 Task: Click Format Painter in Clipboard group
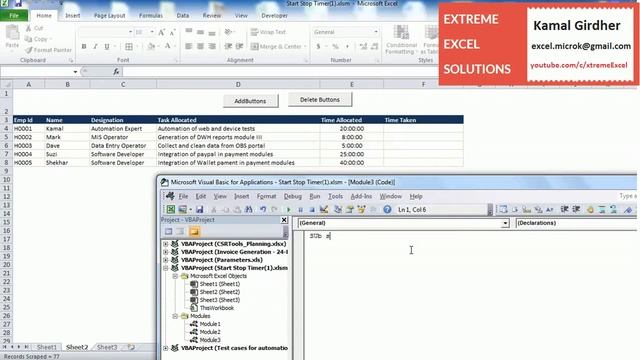coord(49,50)
